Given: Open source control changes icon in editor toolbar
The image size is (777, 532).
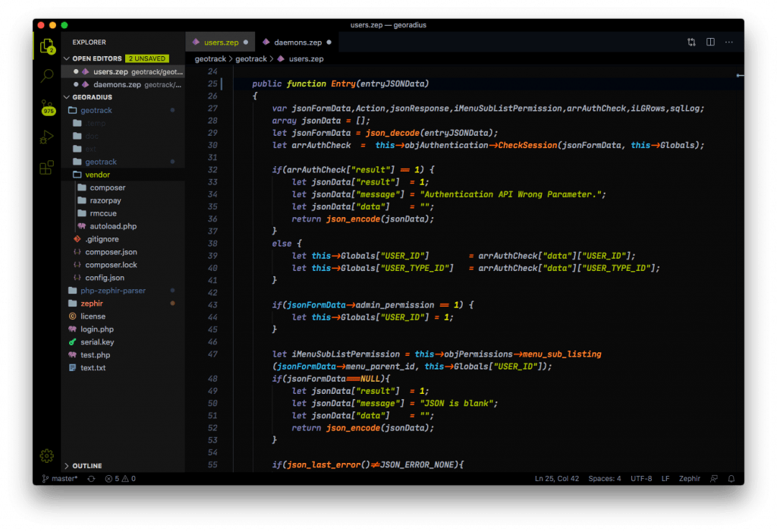Looking at the screenshot, I should (x=691, y=42).
